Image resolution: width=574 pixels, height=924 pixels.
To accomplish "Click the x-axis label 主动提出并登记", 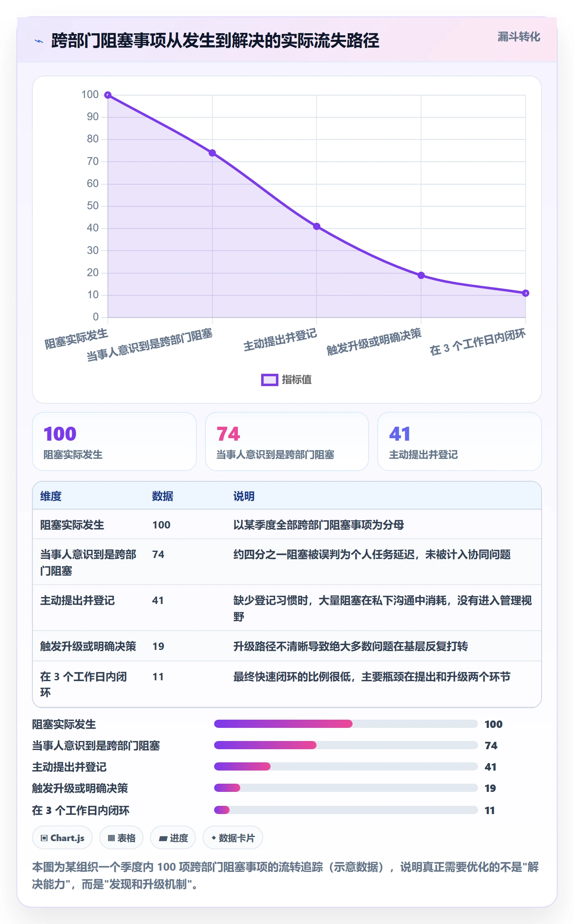I will [280, 341].
